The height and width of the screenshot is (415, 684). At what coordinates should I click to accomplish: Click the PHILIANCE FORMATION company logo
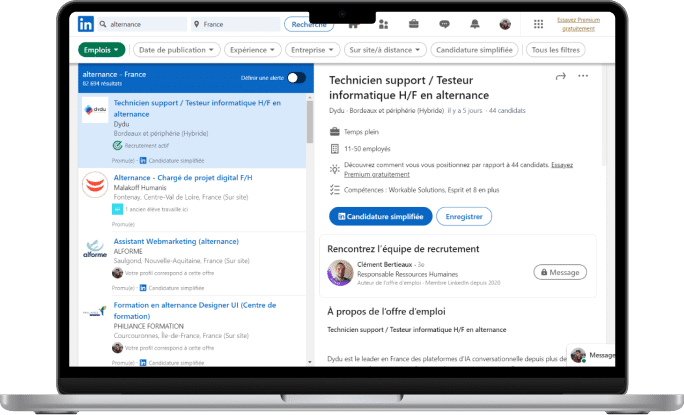coord(95,312)
